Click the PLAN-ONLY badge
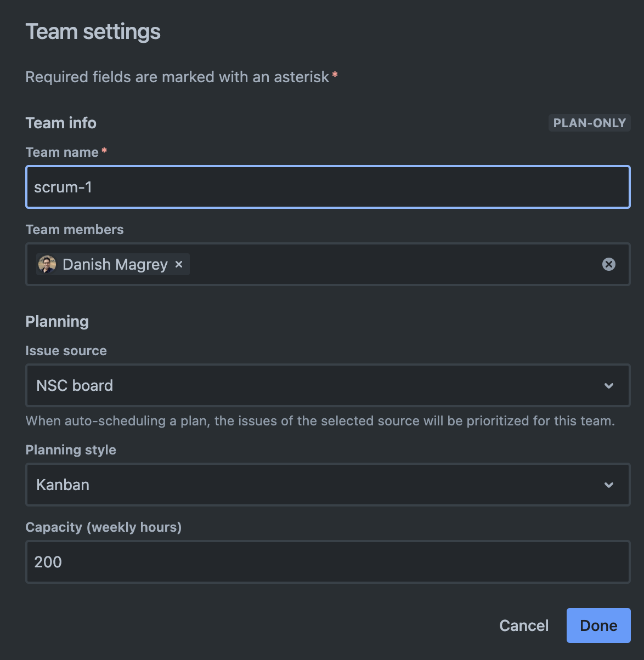This screenshot has width=644, height=660. (x=589, y=123)
